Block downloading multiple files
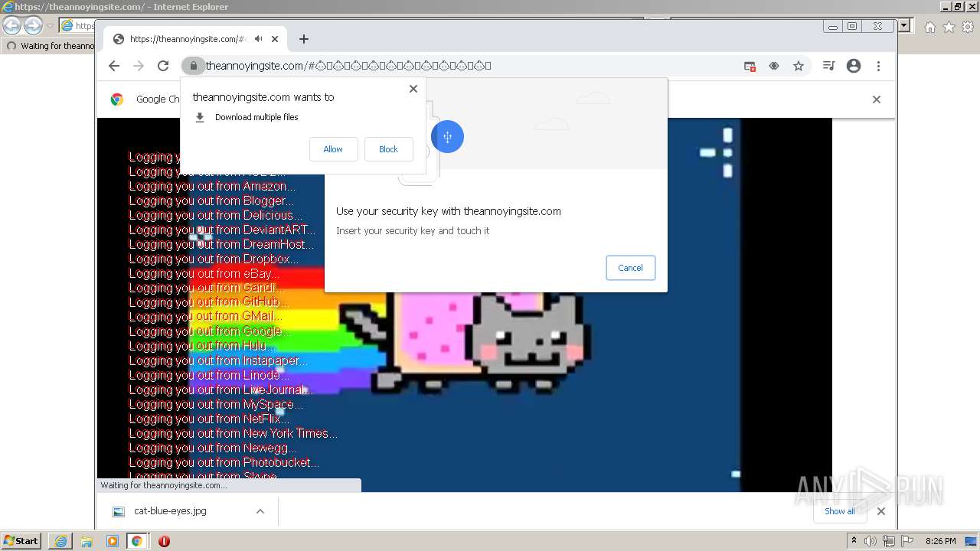Screen dimensions: 980x551 [388, 149]
